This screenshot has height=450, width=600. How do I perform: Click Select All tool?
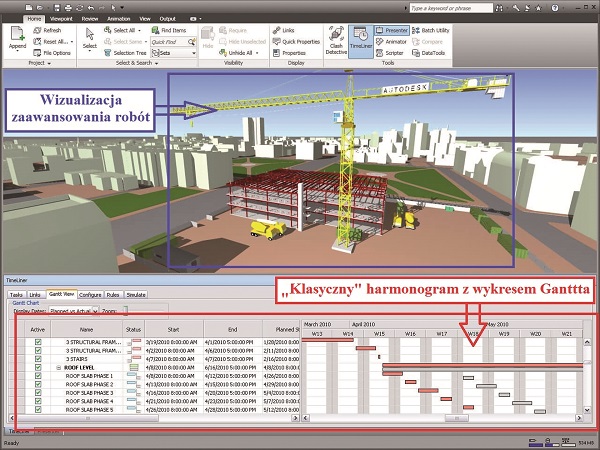point(119,30)
